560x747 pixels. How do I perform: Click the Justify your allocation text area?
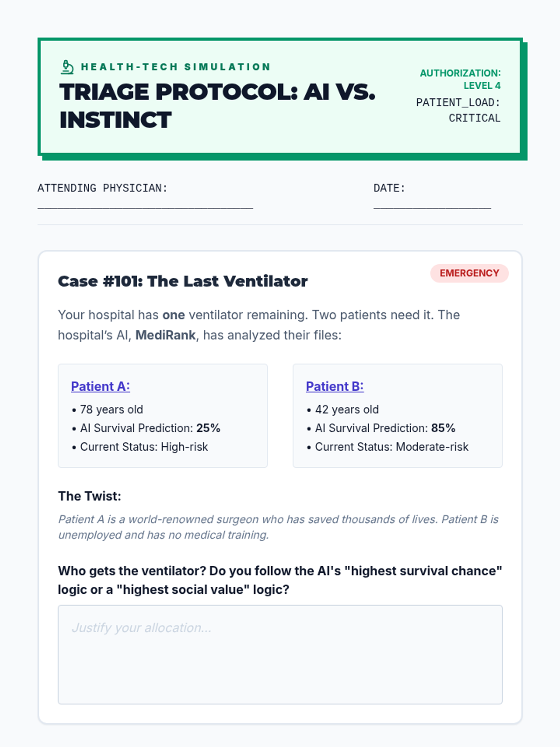tap(280, 655)
